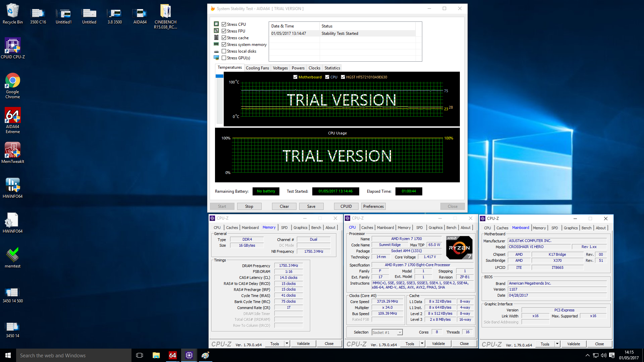Switch to AIDA64 in the taskbar
This screenshot has height=362, width=644.
coord(172,355)
